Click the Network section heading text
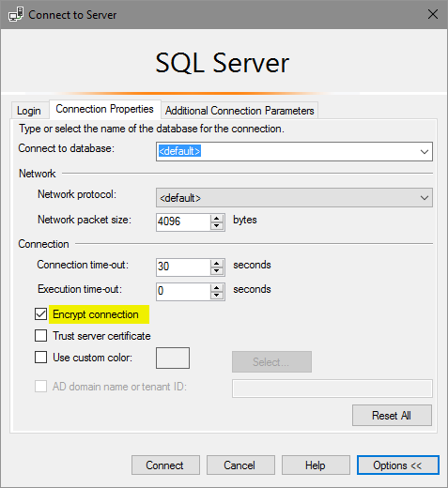Screen dimensions: 448x488 click(38, 174)
